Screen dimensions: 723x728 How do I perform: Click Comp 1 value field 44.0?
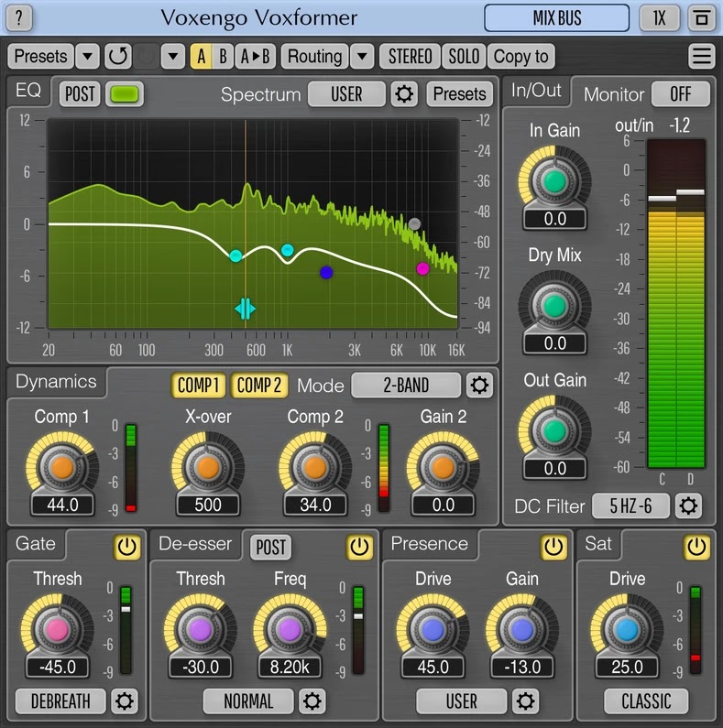(x=62, y=505)
